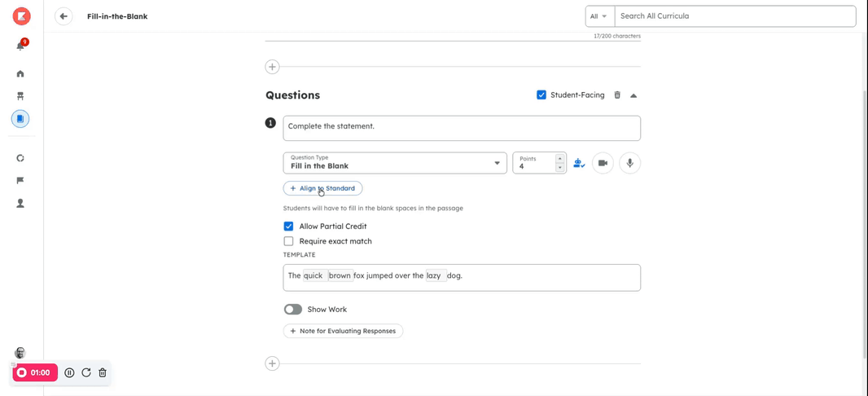Select the 'quick' blank in the template
The height and width of the screenshot is (396, 868).
pos(314,275)
